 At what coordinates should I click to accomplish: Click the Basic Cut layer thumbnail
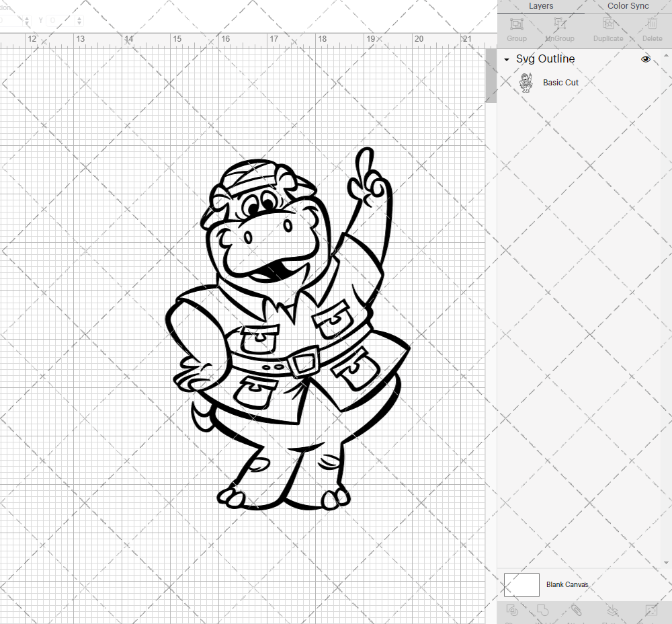(526, 83)
